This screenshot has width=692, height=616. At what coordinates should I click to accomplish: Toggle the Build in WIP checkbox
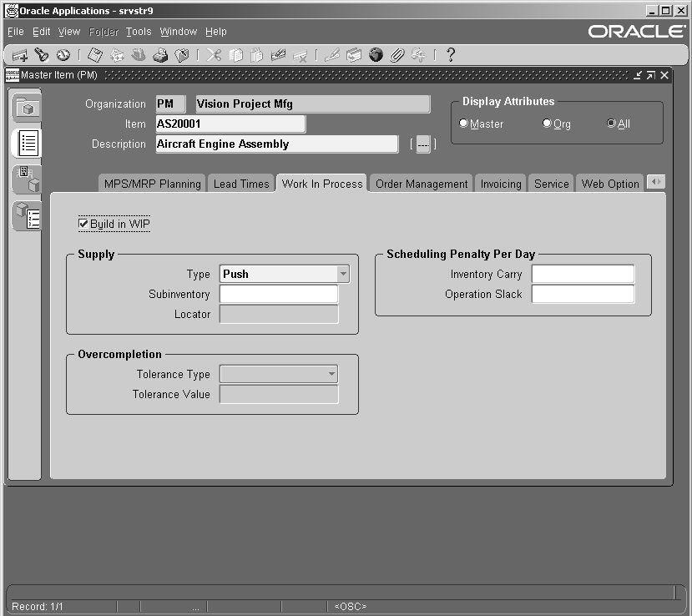(x=83, y=223)
